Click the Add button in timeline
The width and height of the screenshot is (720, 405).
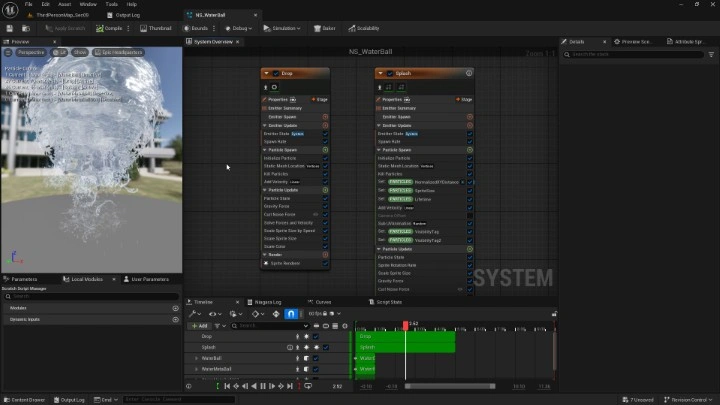point(200,326)
